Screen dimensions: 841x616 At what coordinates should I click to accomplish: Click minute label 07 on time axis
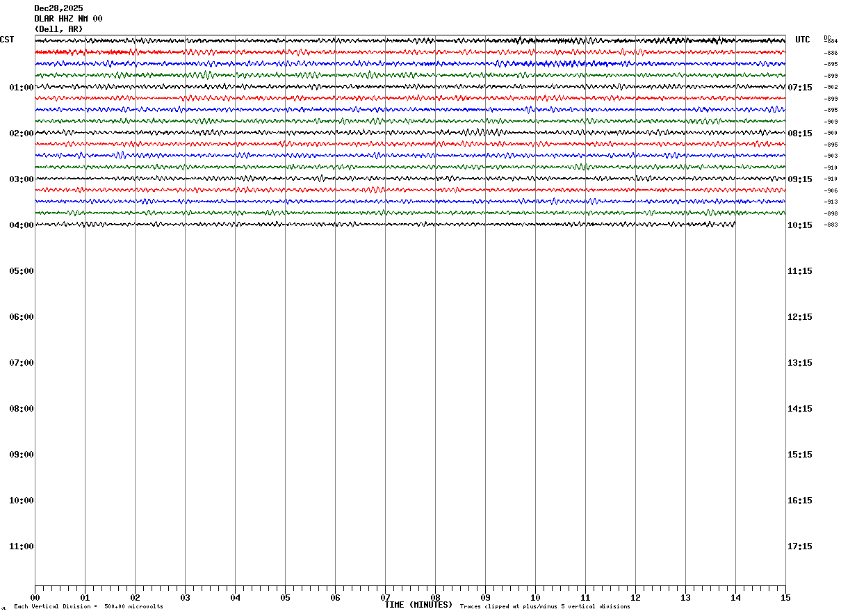click(x=385, y=598)
